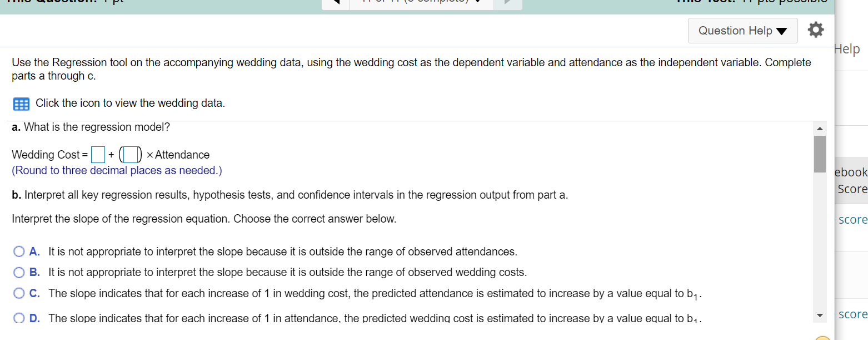Go to previous question arrow

[x=335, y=4]
